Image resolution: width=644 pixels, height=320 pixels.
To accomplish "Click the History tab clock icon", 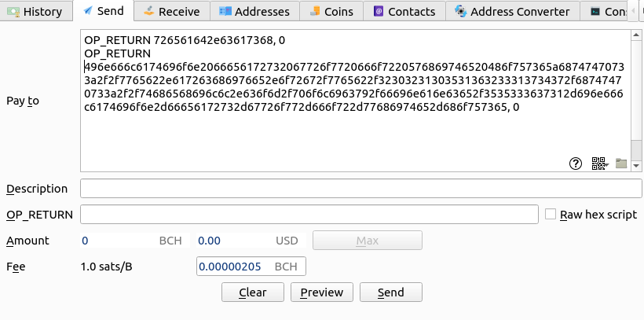I will tap(13, 12).
